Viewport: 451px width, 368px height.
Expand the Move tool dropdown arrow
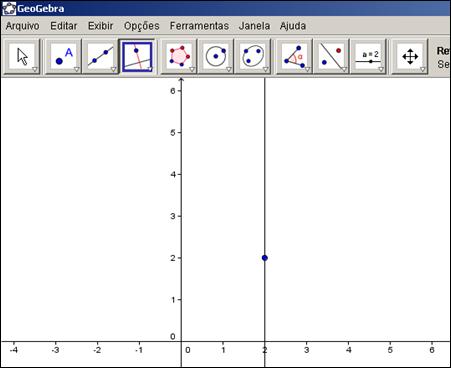point(35,69)
